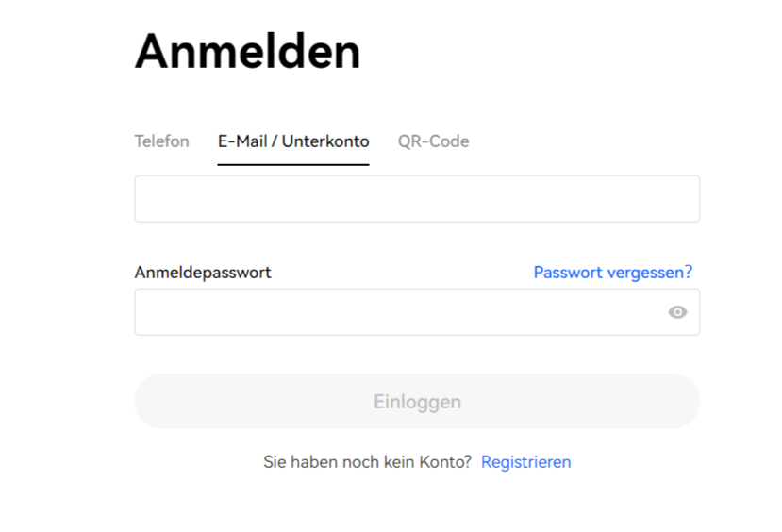Open the Passwort vergessen? link
The image size is (782, 532).
click(x=612, y=273)
